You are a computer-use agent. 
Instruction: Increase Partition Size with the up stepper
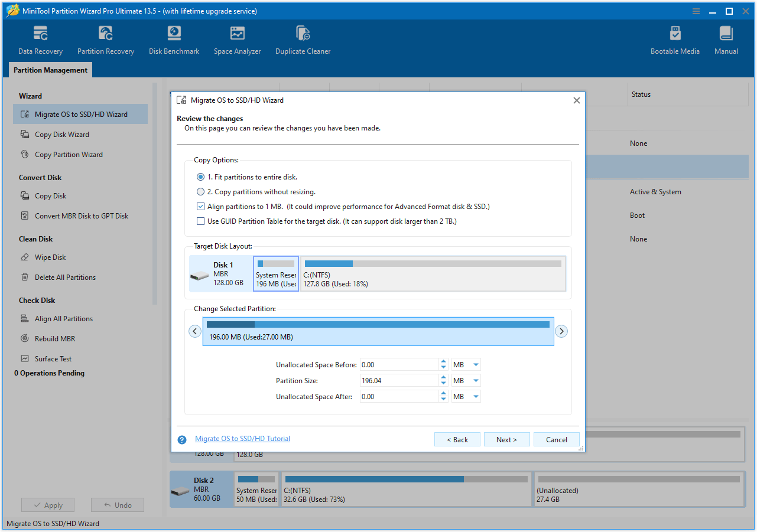[x=443, y=377]
